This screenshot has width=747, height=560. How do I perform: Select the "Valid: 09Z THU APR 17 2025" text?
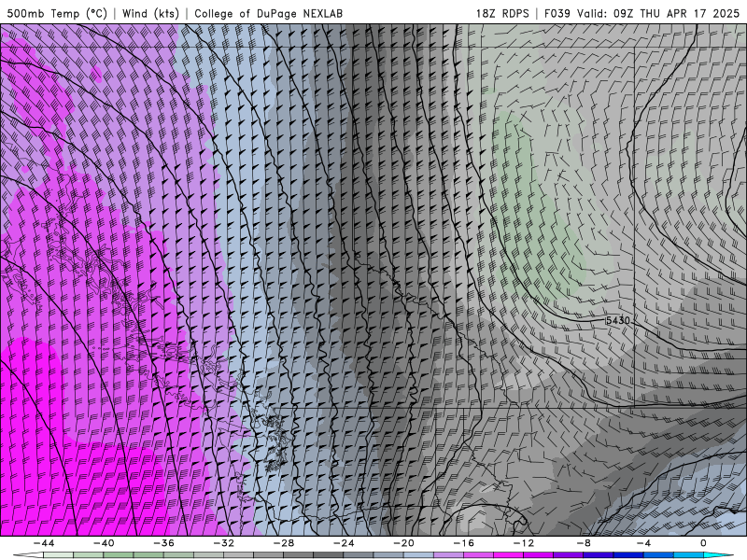[x=658, y=13]
